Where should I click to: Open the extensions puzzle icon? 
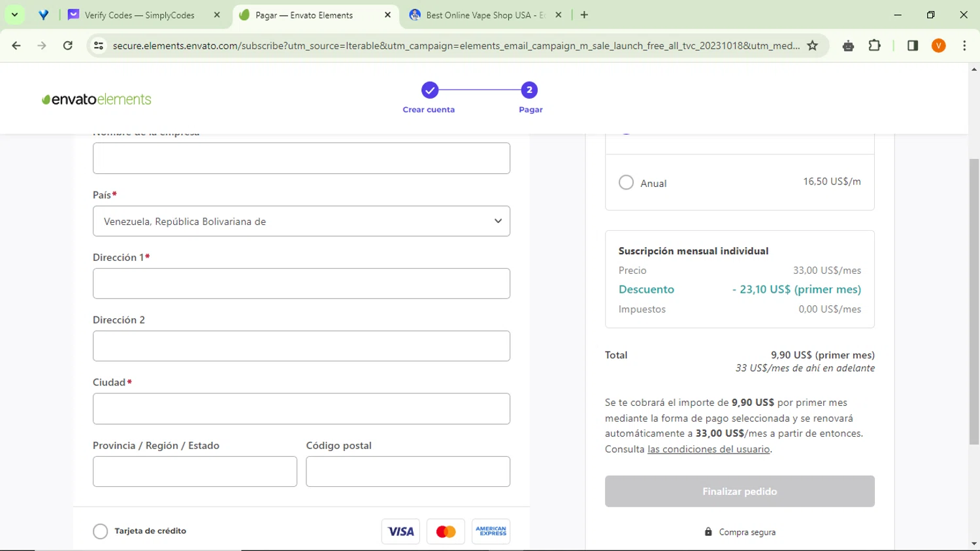tap(874, 46)
